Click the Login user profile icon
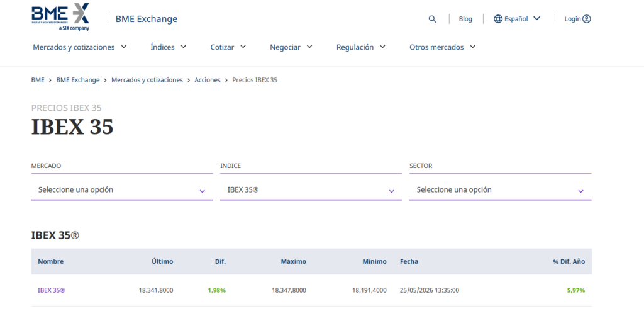Viewport: 644px width, 328px height. click(x=587, y=19)
